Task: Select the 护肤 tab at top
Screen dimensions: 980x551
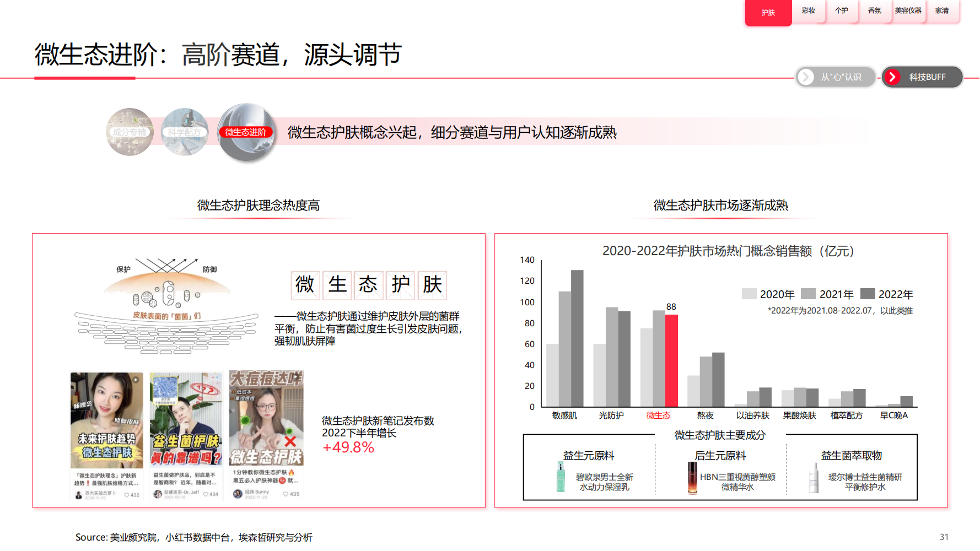Action: tap(768, 13)
